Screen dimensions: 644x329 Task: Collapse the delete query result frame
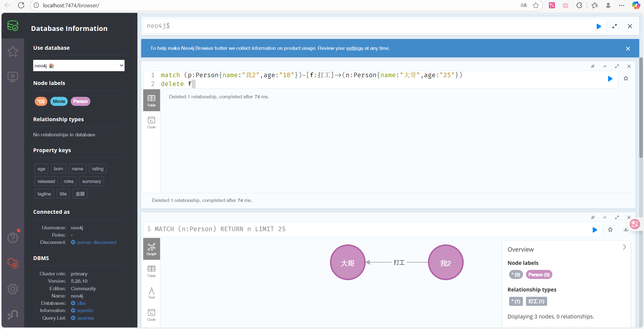pos(605,66)
